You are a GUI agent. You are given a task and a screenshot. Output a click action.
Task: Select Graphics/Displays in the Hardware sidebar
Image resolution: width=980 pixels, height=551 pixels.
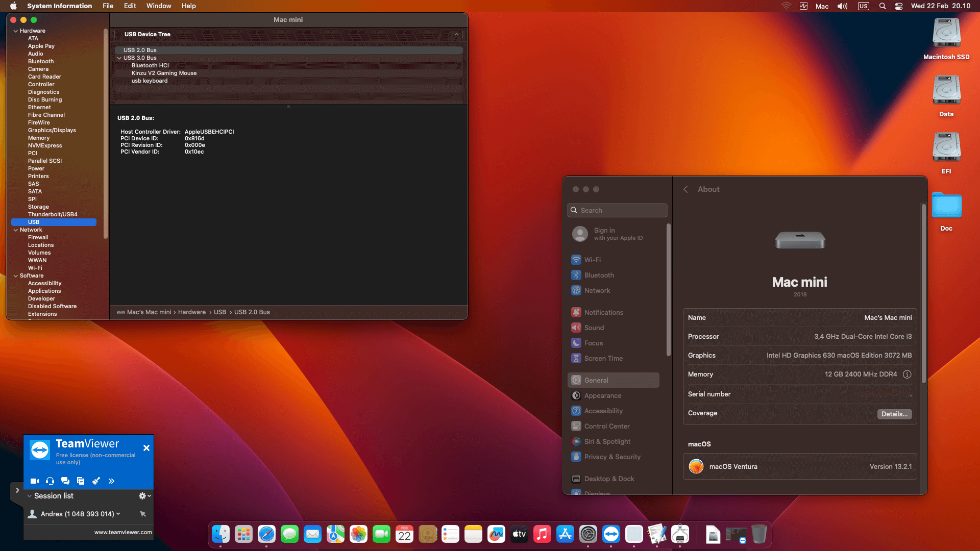(x=52, y=131)
